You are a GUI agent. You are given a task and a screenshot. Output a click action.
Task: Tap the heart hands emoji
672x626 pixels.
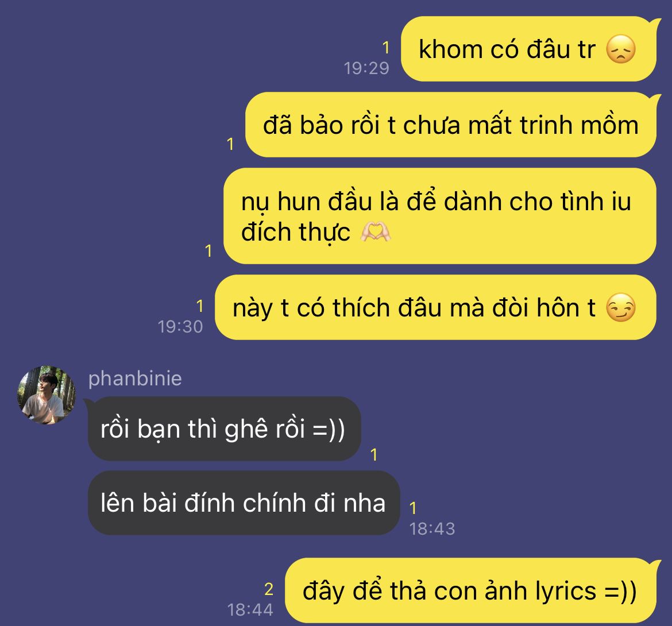coord(376,232)
